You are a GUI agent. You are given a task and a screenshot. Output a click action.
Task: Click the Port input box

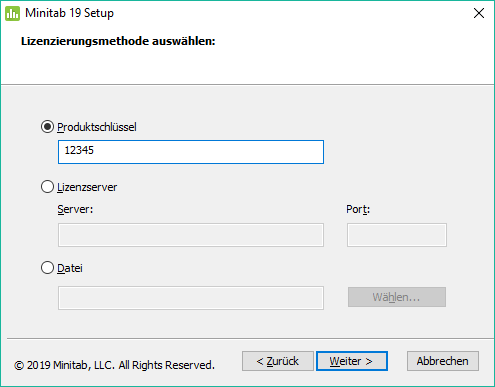(397, 235)
